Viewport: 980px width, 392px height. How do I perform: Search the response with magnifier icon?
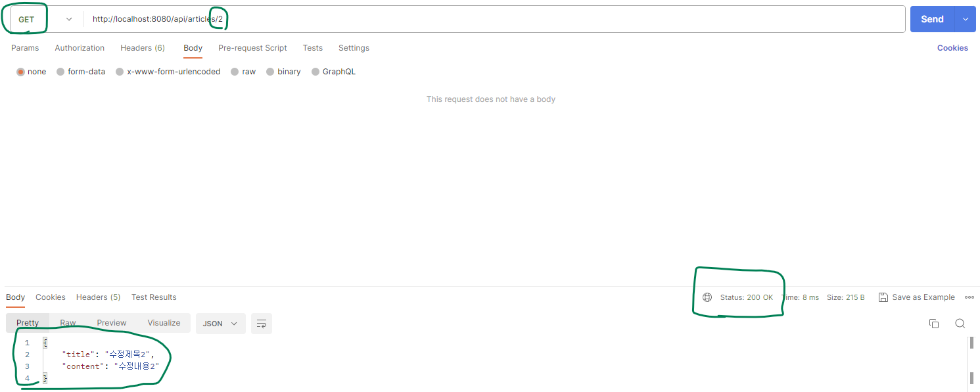click(960, 324)
